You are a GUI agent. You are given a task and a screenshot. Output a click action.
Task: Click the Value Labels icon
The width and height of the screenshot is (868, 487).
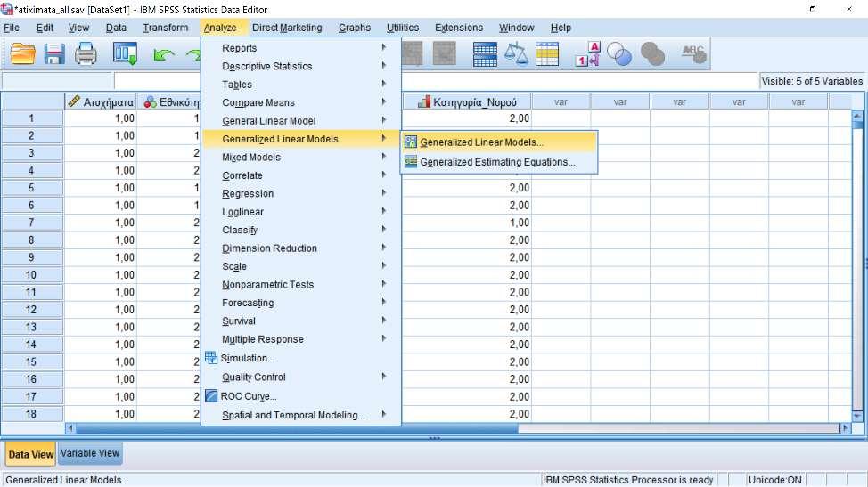(588, 54)
